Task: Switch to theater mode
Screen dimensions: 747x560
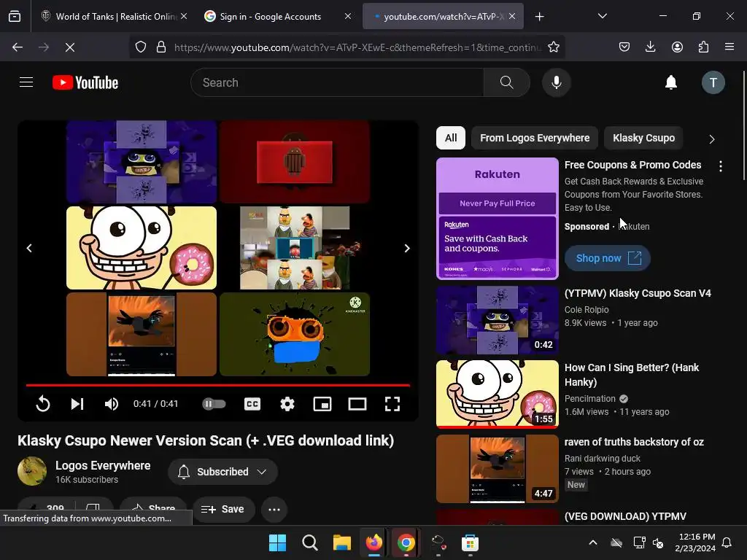Action: 357,404
